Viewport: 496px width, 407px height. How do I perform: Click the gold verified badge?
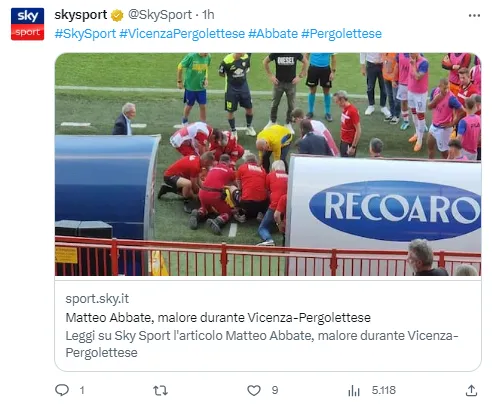click(117, 15)
